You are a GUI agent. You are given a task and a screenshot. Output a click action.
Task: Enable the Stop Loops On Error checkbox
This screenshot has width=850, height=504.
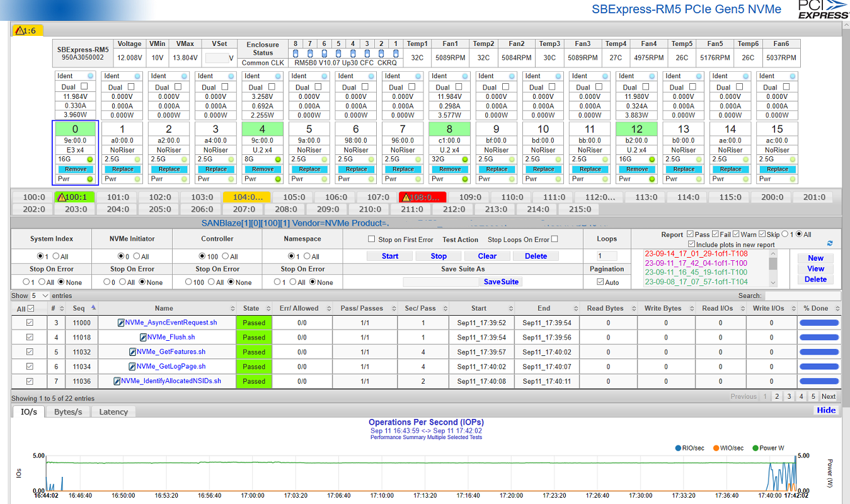tap(554, 239)
